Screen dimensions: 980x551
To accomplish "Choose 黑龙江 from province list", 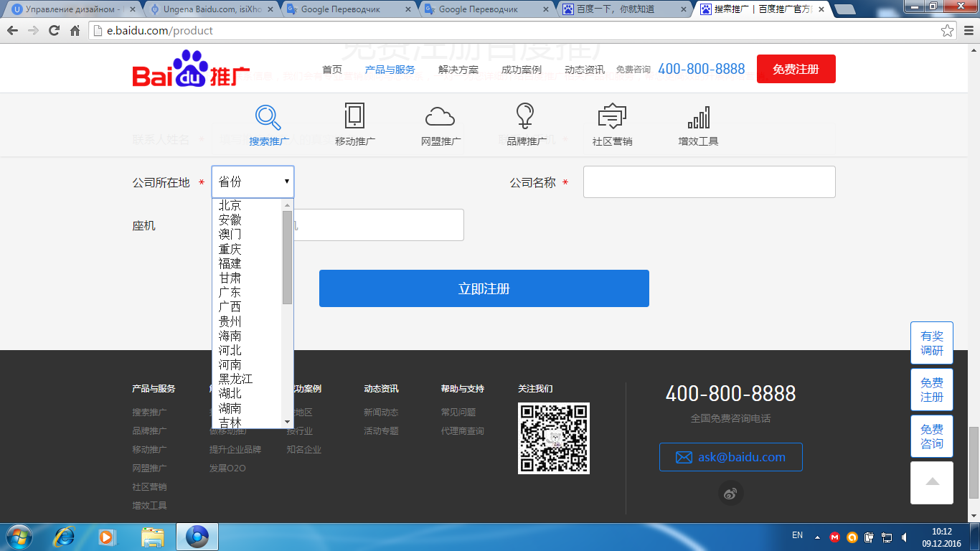I will [236, 379].
